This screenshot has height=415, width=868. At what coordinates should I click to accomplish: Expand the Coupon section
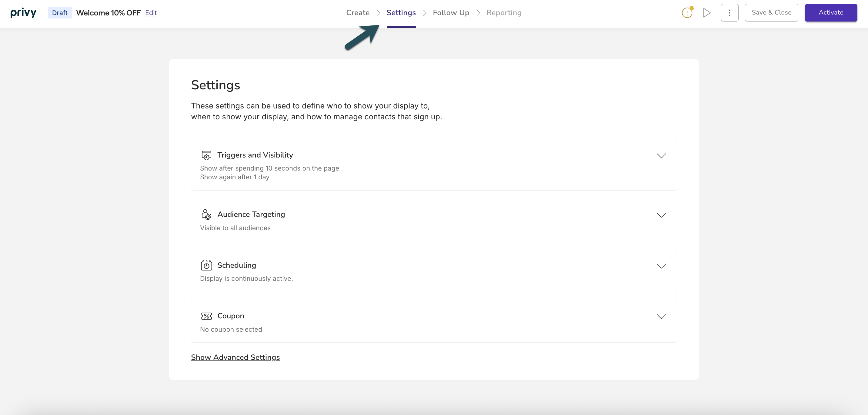pyautogui.click(x=661, y=316)
